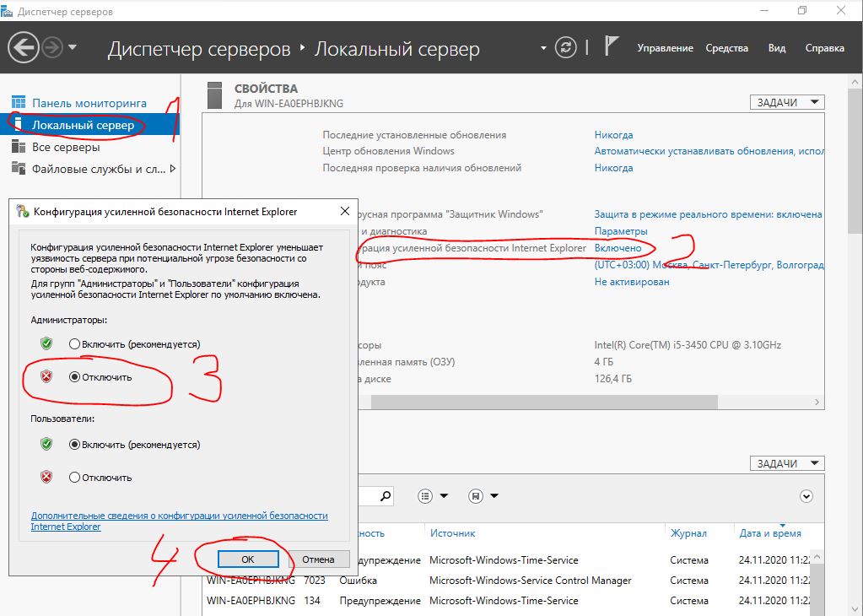Viewport: 863px width, 616px height.
Task: Select Включить (рекомендуется) for Пользователи
Action: (x=75, y=445)
